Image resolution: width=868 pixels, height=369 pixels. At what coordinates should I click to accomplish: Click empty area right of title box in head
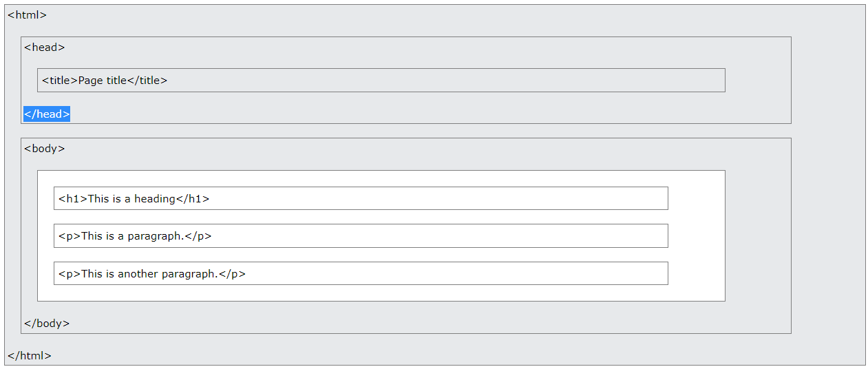point(757,80)
